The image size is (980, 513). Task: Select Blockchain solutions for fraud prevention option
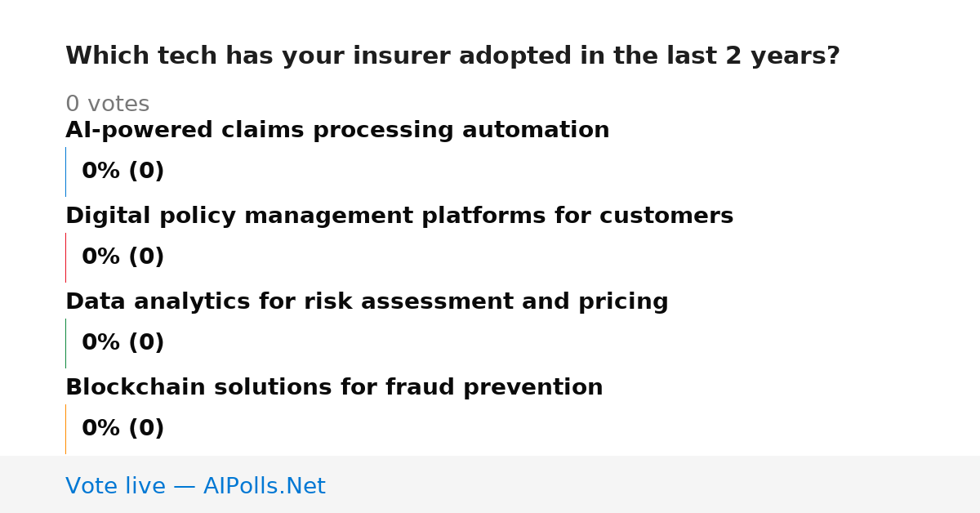(334, 388)
